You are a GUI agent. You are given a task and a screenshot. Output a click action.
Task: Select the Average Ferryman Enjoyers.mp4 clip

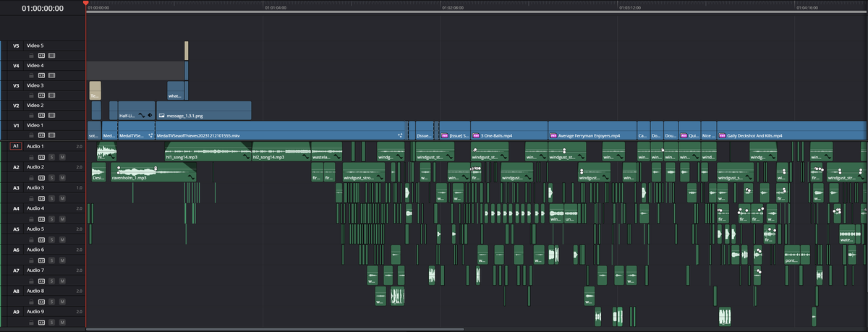pyautogui.click(x=592, y=131)
